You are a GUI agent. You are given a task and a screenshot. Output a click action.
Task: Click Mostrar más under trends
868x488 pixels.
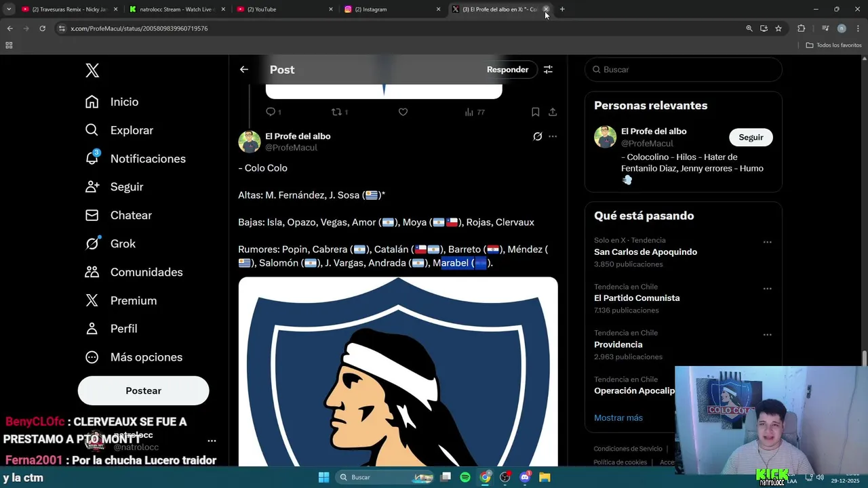click(x=618, y=418)
